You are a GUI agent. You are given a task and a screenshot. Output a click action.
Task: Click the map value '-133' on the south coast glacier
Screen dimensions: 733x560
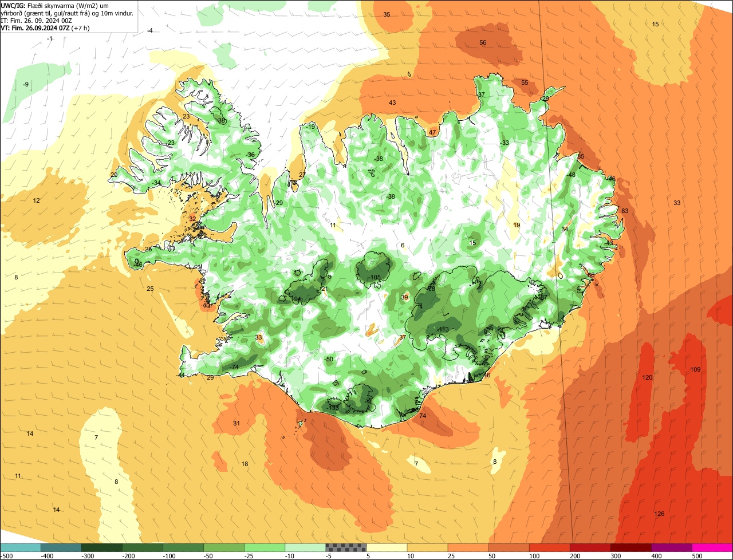click(x=333, y=408)
